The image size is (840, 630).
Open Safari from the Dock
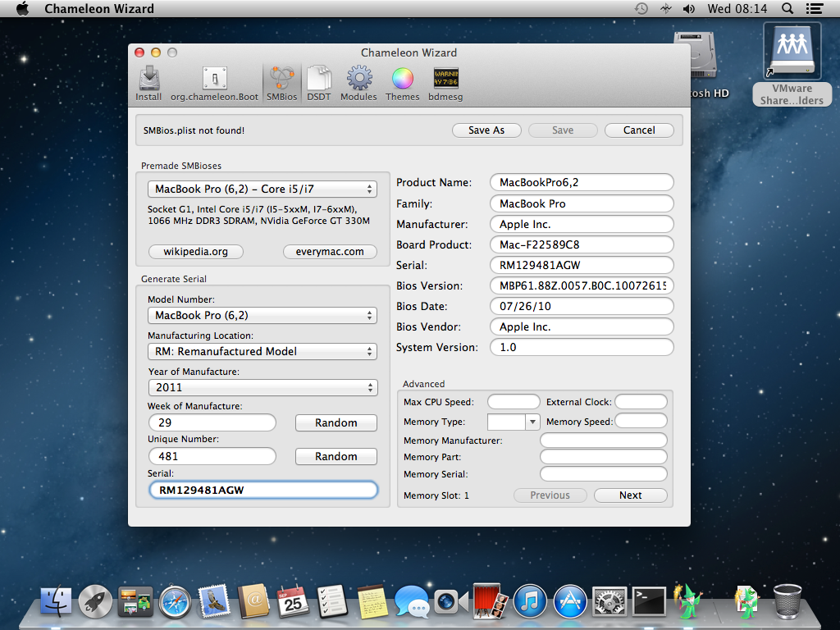175,601
